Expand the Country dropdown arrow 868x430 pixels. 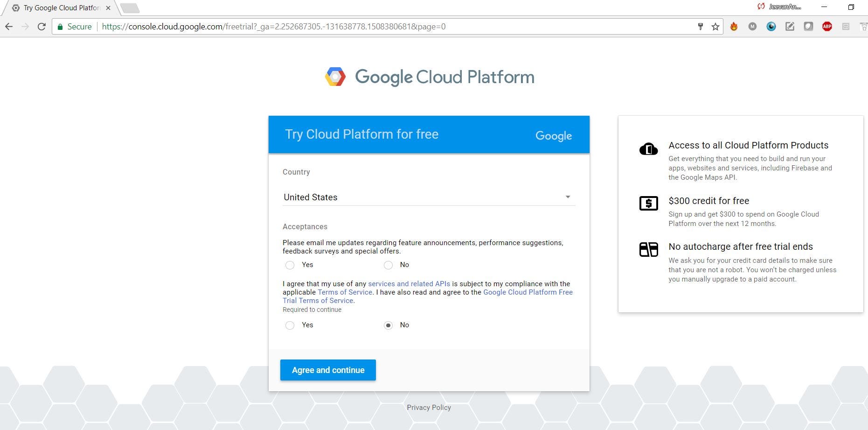(x=568, y=197)
